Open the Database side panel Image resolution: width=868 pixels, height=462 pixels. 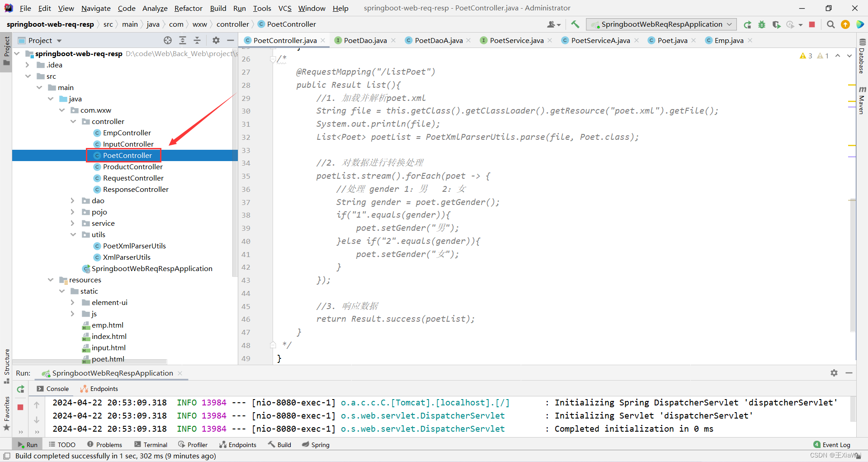tap(862, 55)
